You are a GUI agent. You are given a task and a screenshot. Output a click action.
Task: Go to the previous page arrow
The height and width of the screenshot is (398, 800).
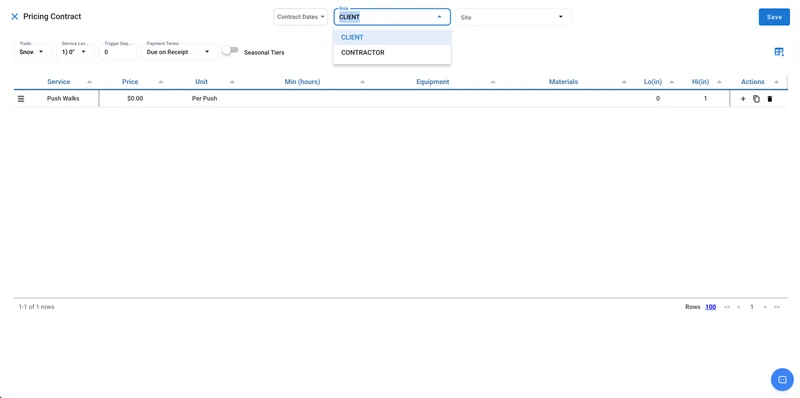click(x=738, y=307)
